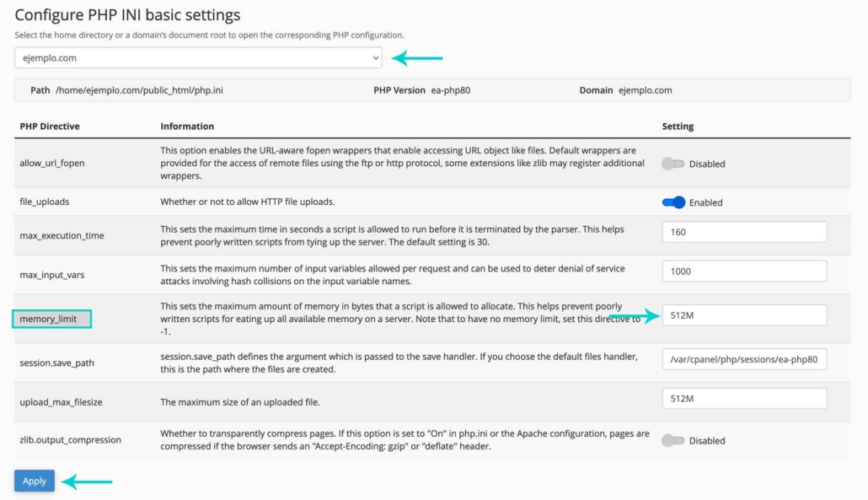
Task: Click the dropdown chevron arrow
Action: tap(376, 58)
